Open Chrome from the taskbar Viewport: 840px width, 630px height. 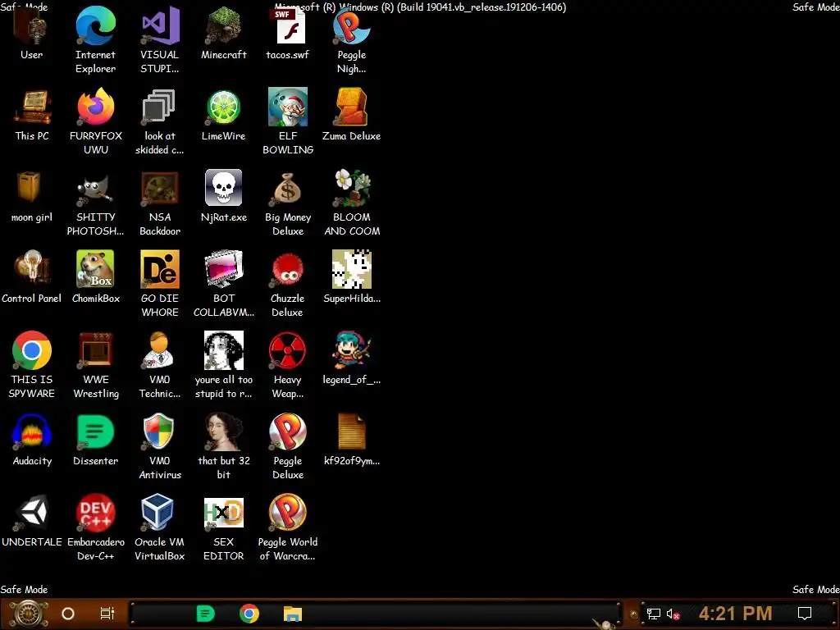tap(249, 614)
